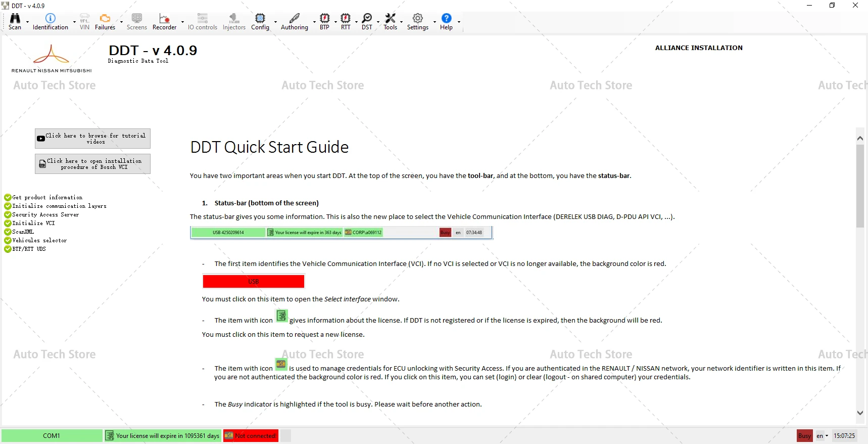Open the Failures engine icon

click(x=105, y=22)
